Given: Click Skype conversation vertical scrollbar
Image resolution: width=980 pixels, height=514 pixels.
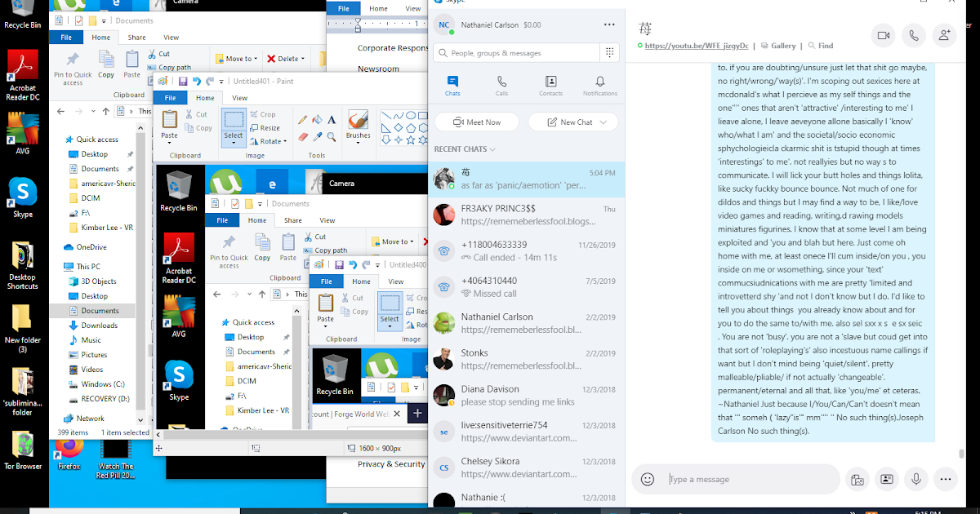Looking at the screenshot, I should (961, 454).
